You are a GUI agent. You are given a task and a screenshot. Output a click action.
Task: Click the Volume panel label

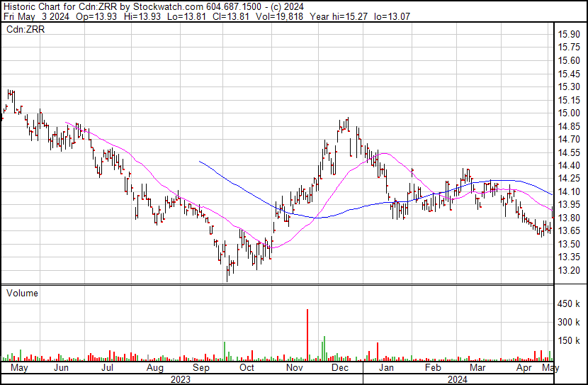click(x=22, y=293)
